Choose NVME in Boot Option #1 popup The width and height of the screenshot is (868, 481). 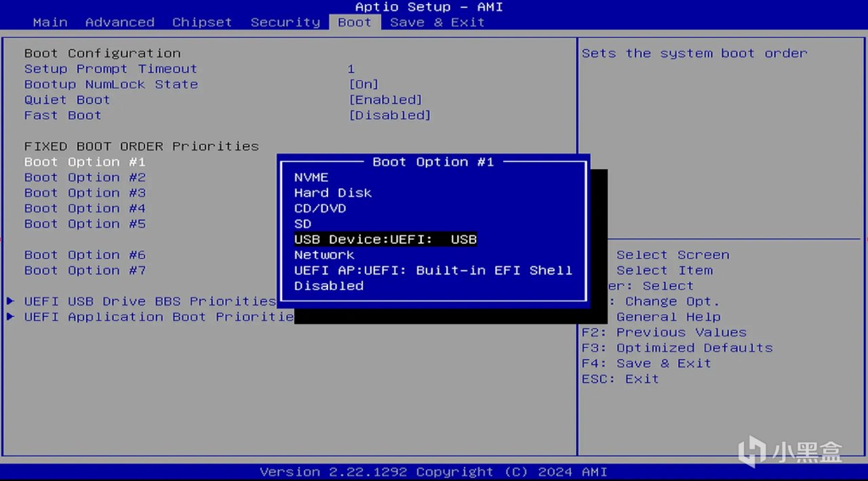311,177
